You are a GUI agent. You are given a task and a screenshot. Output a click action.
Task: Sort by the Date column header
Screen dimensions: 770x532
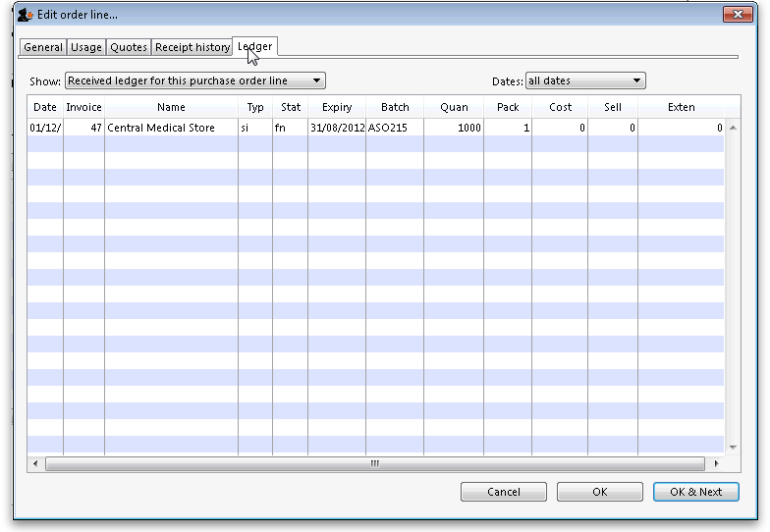45,107
